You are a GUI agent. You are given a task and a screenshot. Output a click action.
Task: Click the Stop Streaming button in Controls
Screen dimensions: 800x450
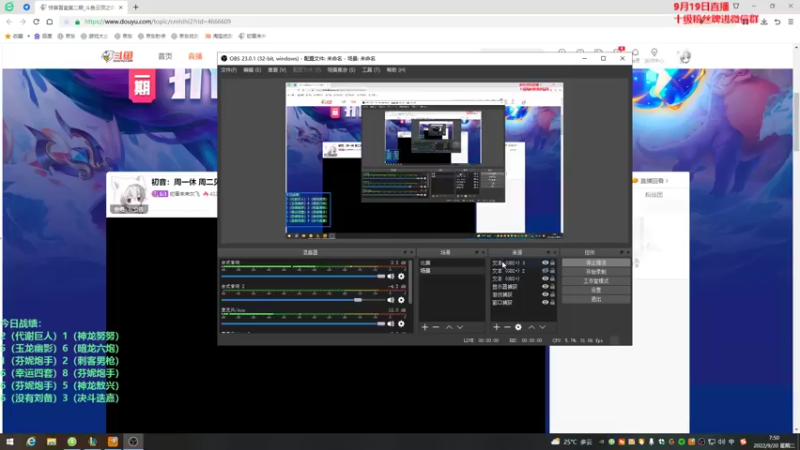pos(596,263)
